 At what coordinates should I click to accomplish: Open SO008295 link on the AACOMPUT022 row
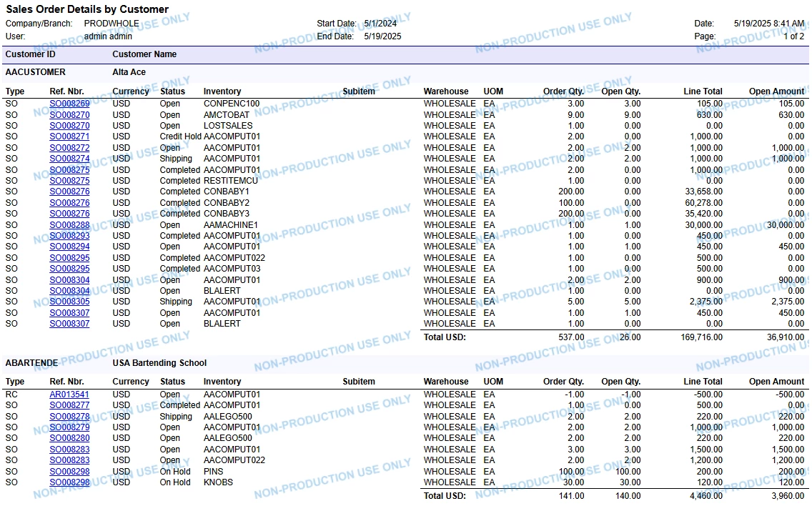coord(69,258)
